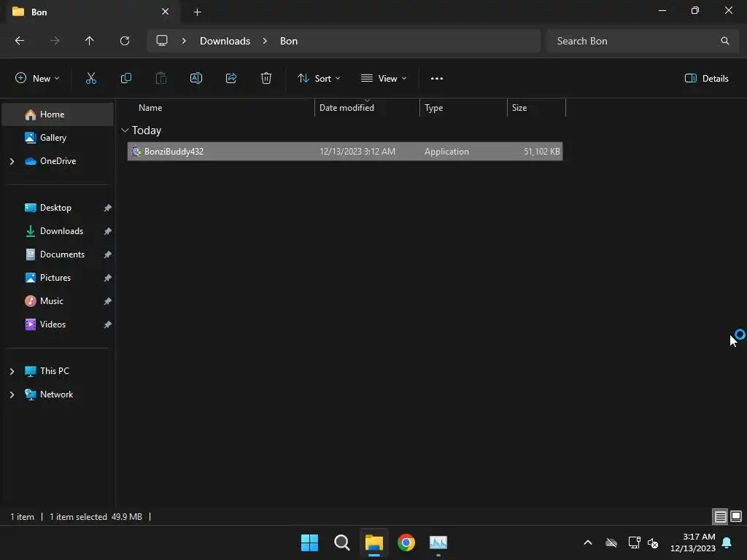
Task: Go back with the left arrow
Action: pyautogui.click(x=20, y=41)
